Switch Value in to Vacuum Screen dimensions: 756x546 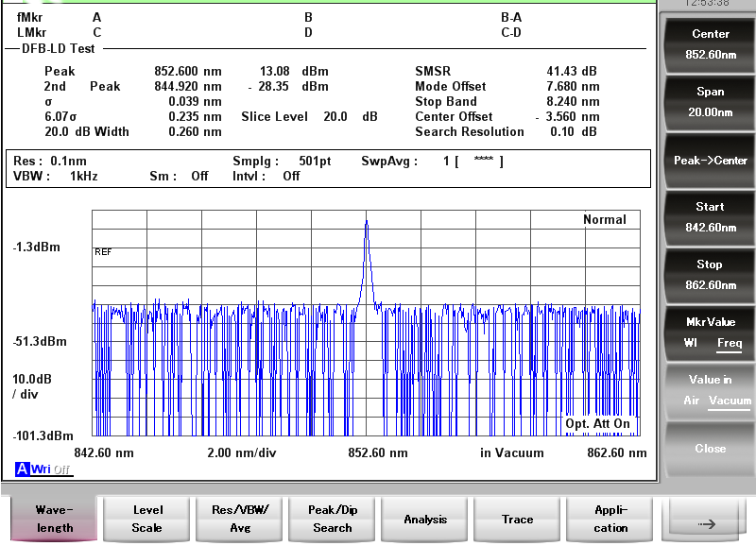click(x=730, y=401)
